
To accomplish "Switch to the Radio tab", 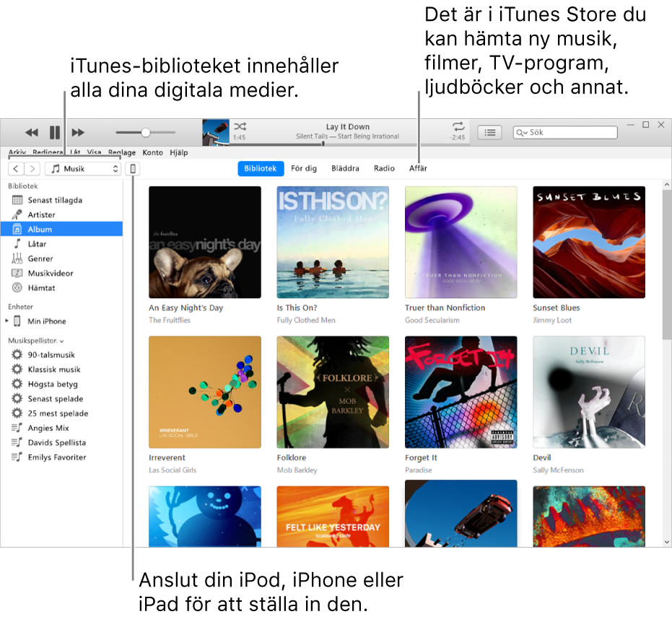I will (383, 168).
